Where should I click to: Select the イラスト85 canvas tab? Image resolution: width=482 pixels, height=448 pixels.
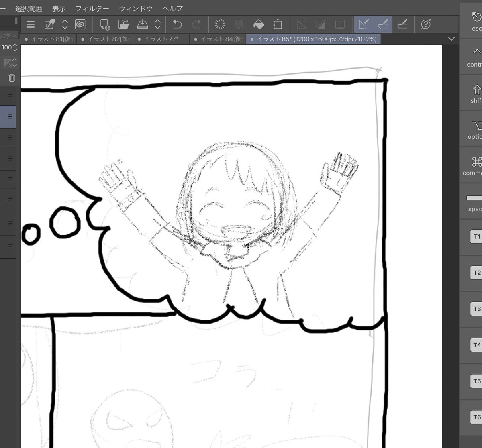coord(313,39)
